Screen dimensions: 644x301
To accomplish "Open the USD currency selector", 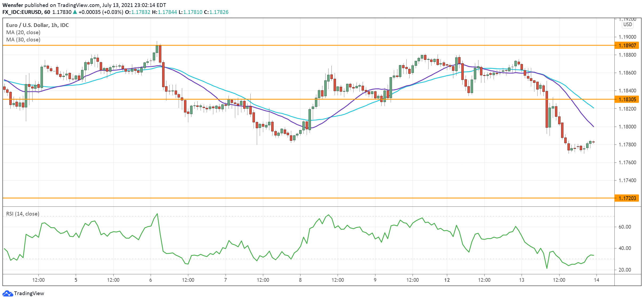I will coord(627,25).
